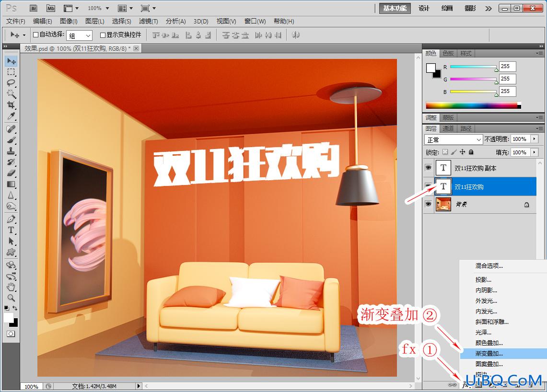547x392 pixels.
Task: Enable the 显示变换控件 checkbox
Action: [103, 35]
